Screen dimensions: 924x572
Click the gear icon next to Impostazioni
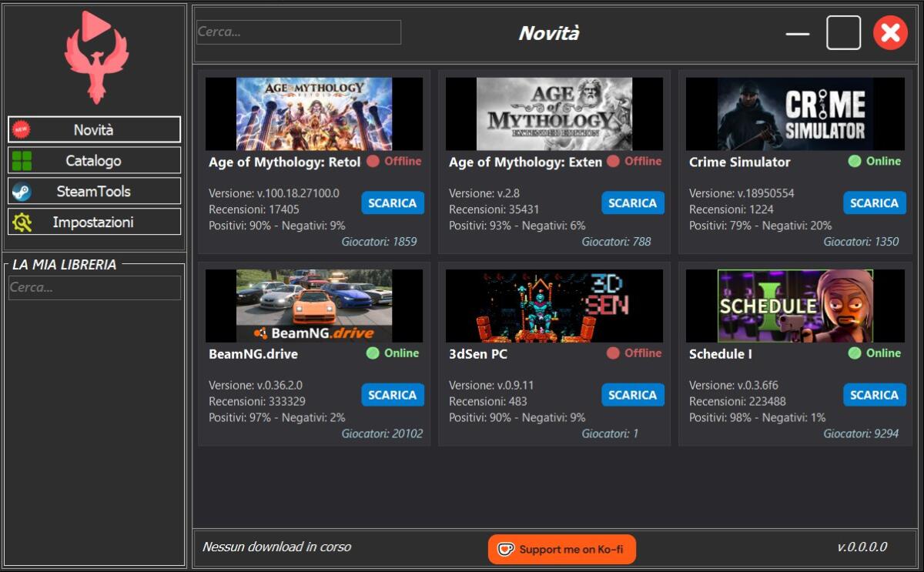click(x=21, y=221)
